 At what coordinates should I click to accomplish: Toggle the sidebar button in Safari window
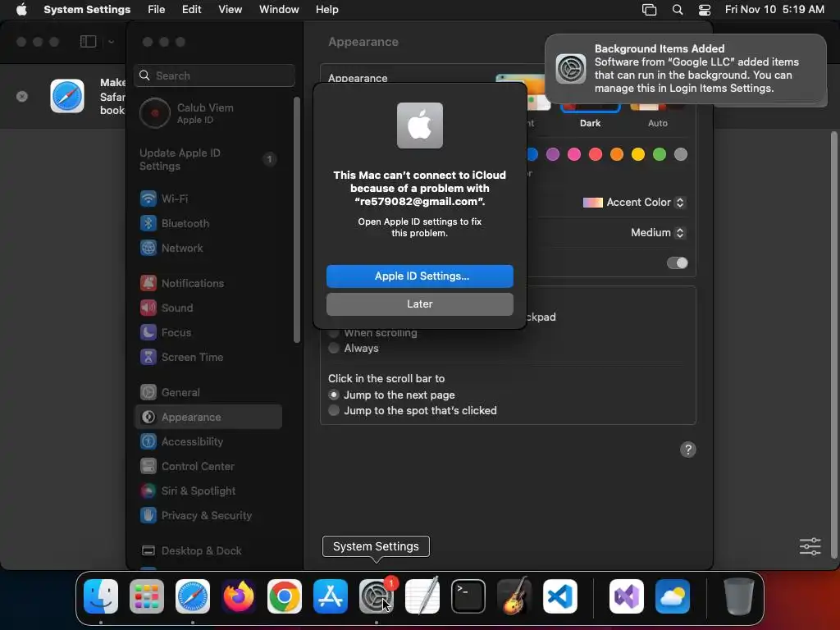click(89, 42)
